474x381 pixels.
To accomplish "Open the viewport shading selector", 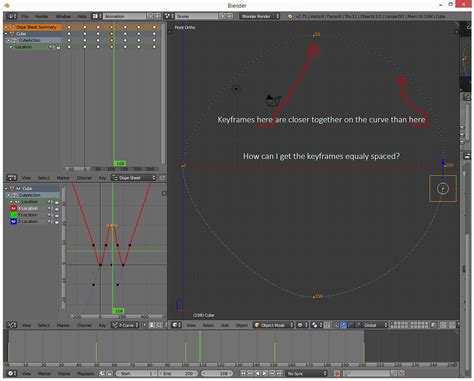I will click(x=301, y=325).
